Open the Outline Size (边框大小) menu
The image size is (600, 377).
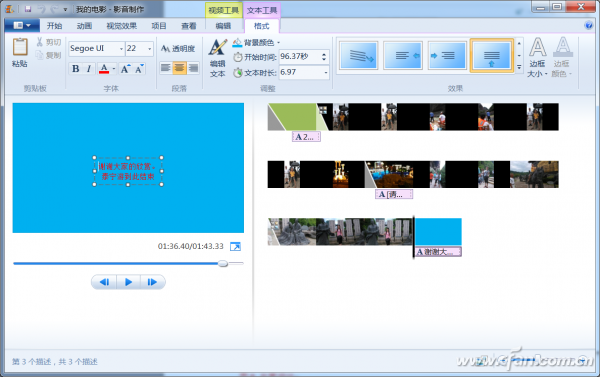coord(538,57)
